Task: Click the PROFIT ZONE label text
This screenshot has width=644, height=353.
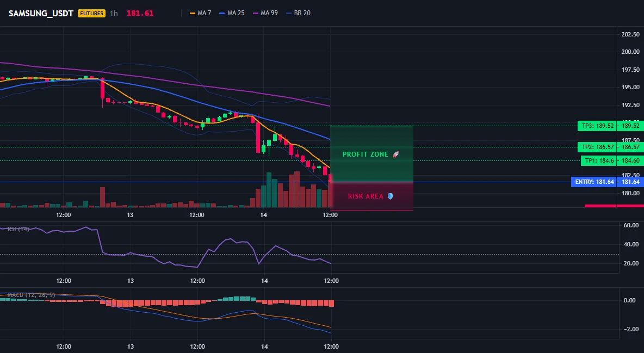Action: click(366, 154)
